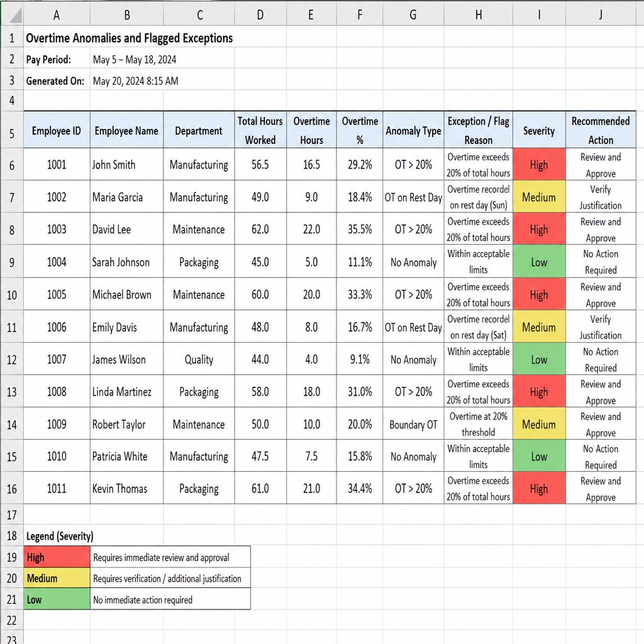
Task: Click the yellow Medium legend cell
Action: [57, 578]
